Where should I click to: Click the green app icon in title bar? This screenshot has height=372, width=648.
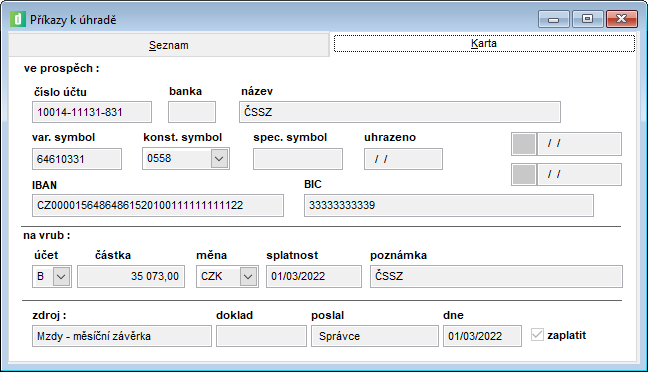point(18,19)
